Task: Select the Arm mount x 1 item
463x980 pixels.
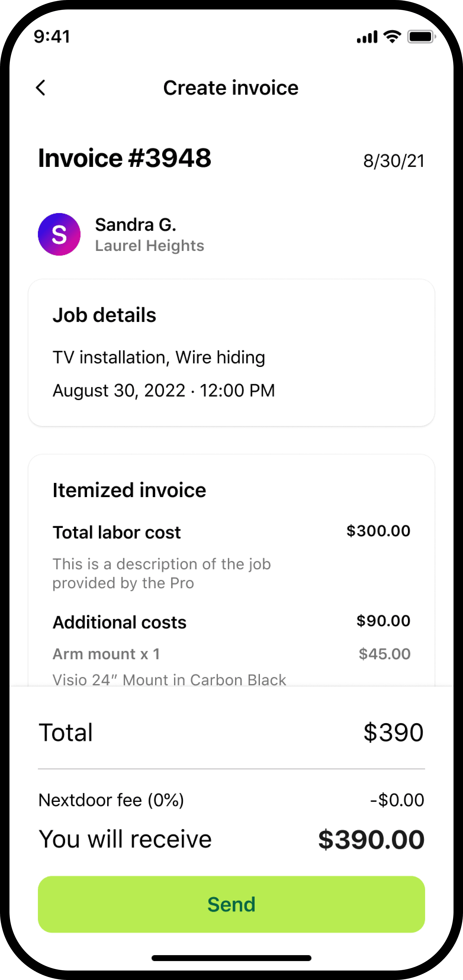Action: point(106,654)
